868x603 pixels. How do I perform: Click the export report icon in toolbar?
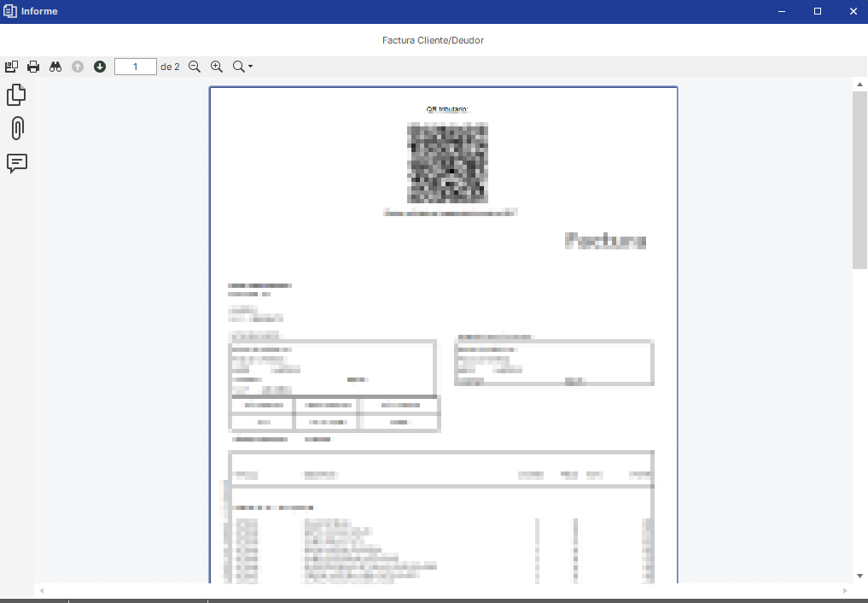coord(11,67)
